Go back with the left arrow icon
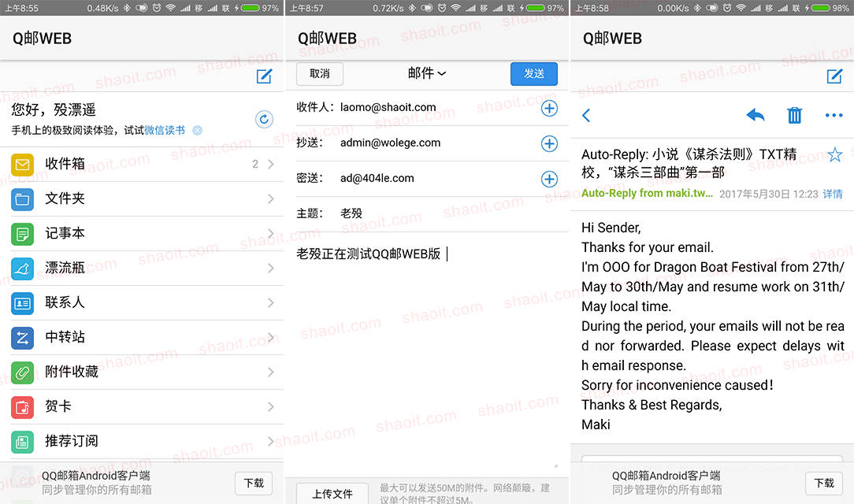Screen dimensions: 854x504 click(586, 116)
